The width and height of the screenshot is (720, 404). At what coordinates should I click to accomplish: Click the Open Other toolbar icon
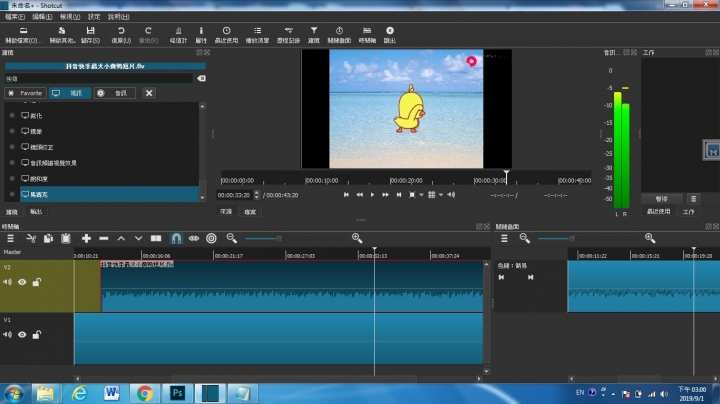coord(62,31)
